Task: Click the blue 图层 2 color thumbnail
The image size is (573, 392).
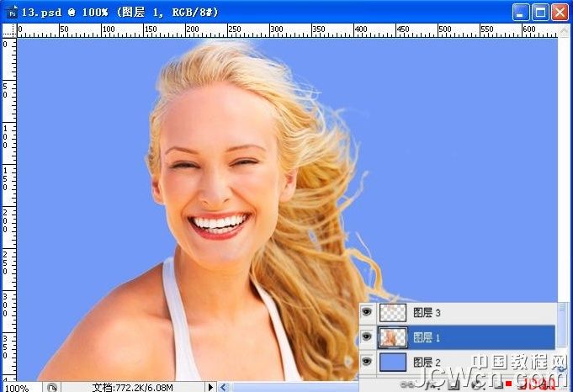Action: (392, 362)
